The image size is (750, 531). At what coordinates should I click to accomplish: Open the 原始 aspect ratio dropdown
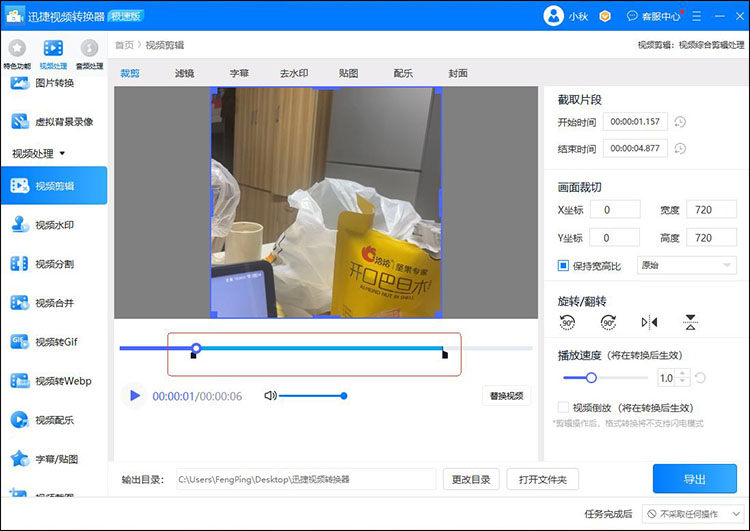(686, 265)
